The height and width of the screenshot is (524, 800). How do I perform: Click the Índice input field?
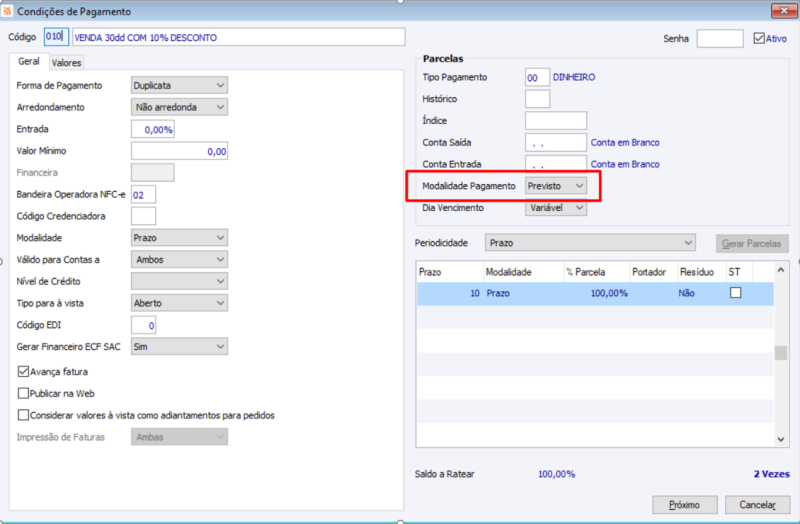[x=556, y=120]
